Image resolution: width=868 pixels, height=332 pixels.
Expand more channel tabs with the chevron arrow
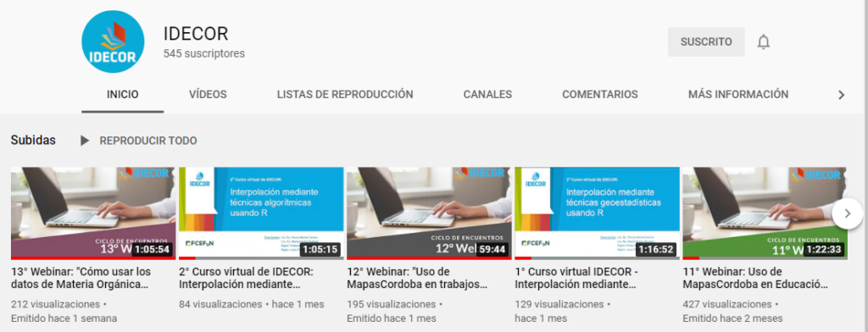click(842, 95)
